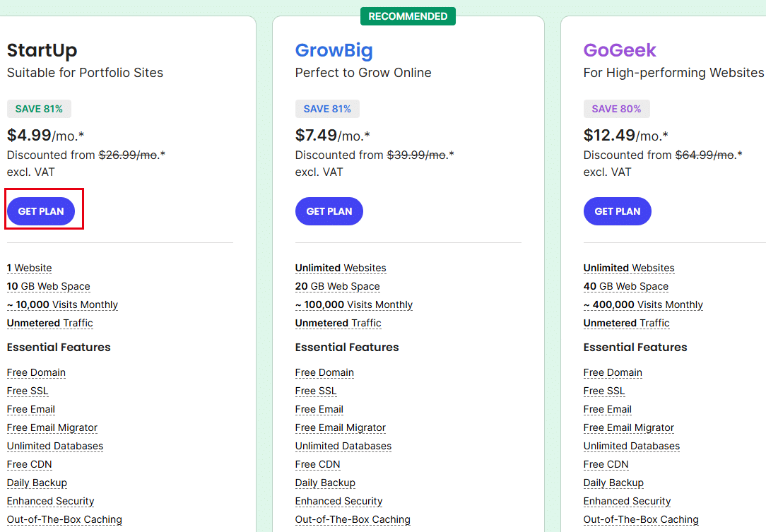
Task: Click the GoGeek plan title
Action: [x=620, y=50]
